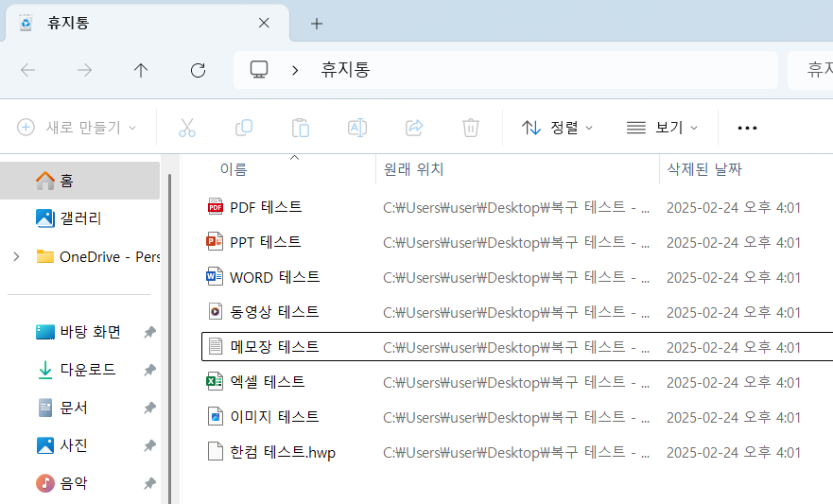This screenshot has height=504, width=833.
Task: Click the search box at top right
Action: coord(810,70)
